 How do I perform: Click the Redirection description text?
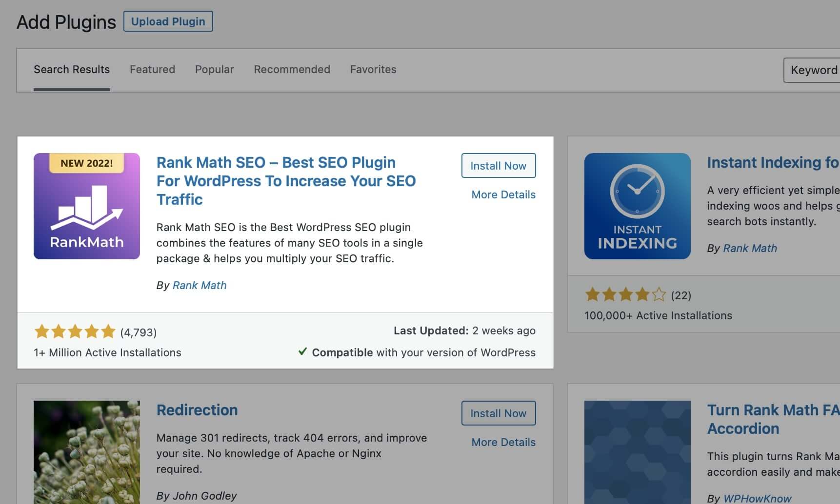point(292,453)
